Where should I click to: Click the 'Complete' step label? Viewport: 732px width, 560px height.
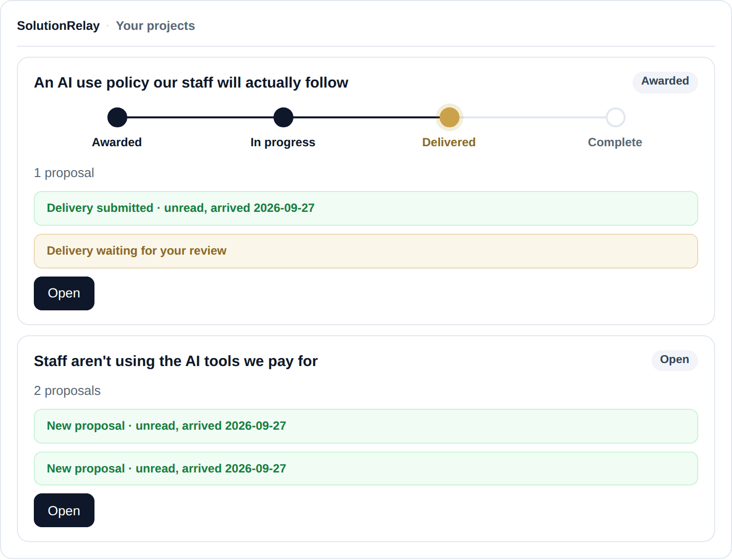615,142
